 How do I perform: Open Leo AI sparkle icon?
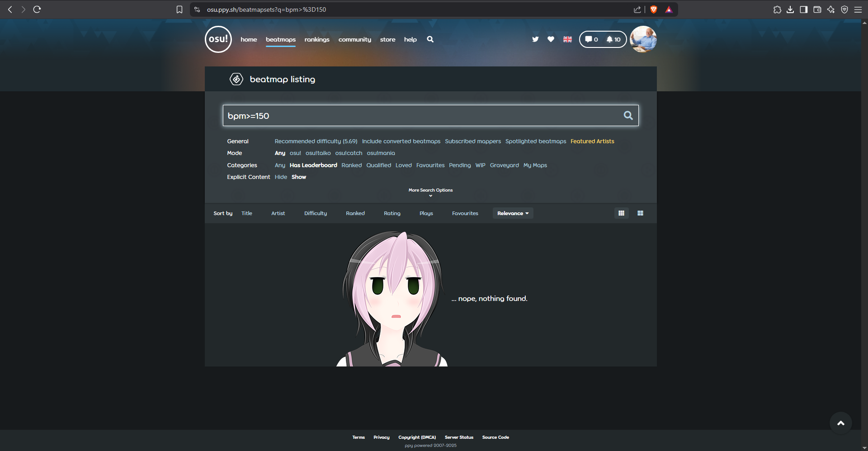click(831, 9)
